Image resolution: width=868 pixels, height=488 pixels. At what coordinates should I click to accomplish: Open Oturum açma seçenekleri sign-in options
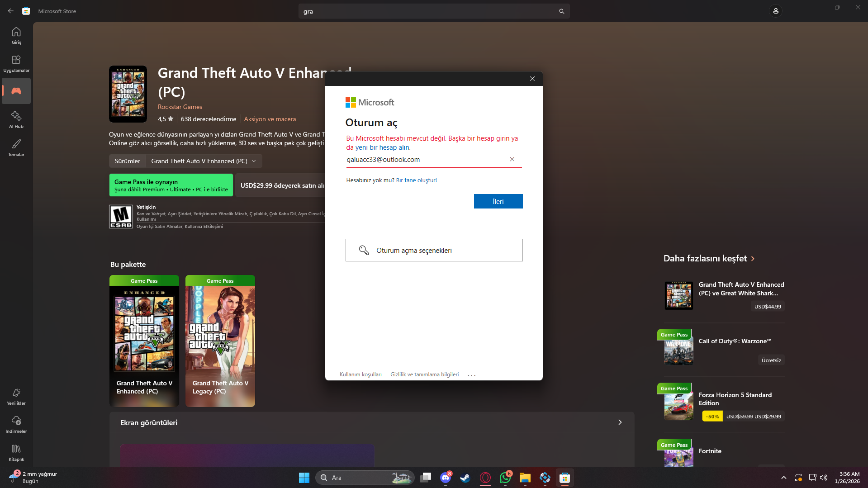tap(434, 250)
